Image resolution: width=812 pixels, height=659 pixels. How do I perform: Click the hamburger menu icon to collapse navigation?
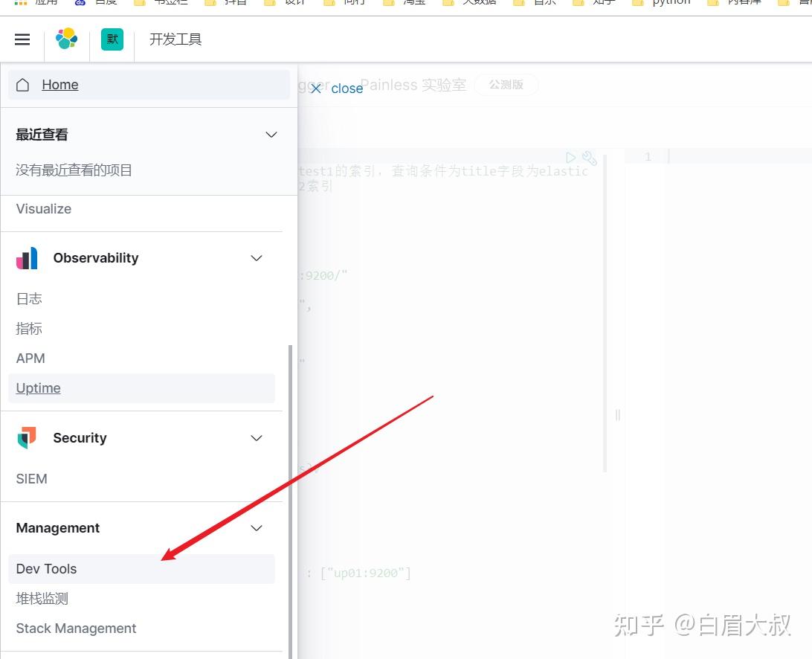point(22,39)
